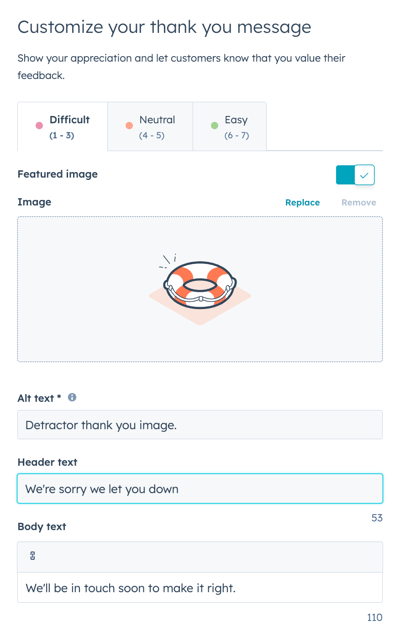Image resolution: width=400 pixels, height=631 pixels.
Task: Click the Image section label
Action: pos(34,202)
